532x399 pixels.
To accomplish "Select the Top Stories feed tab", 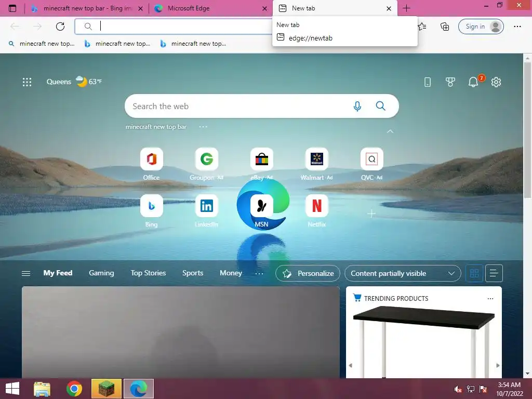I will pos(148,273).
